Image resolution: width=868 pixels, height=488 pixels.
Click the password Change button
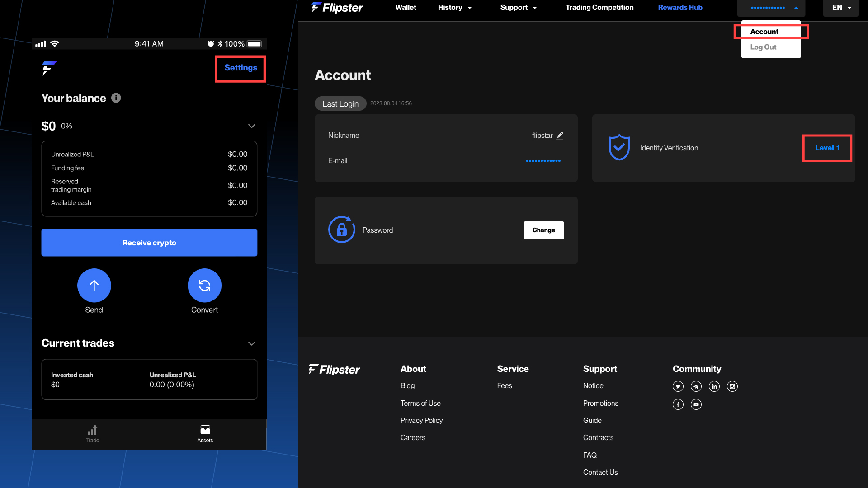pyautogui.click(x=543, y=230)
